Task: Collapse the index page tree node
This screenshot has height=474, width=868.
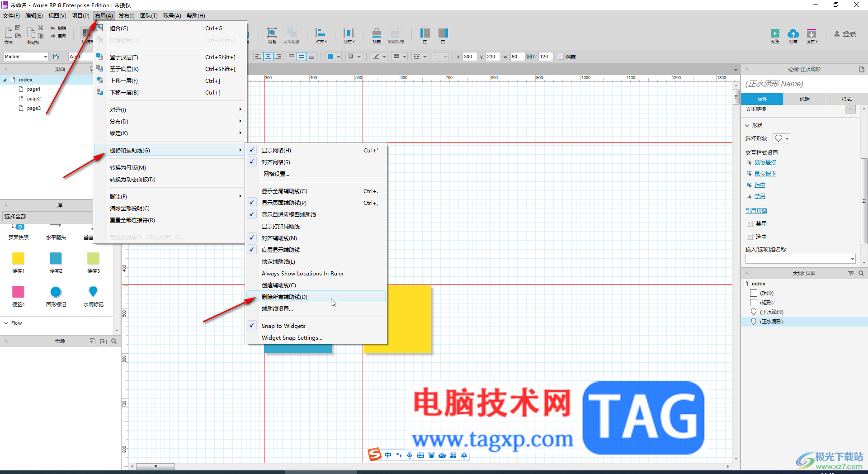Action: [5, 80]
